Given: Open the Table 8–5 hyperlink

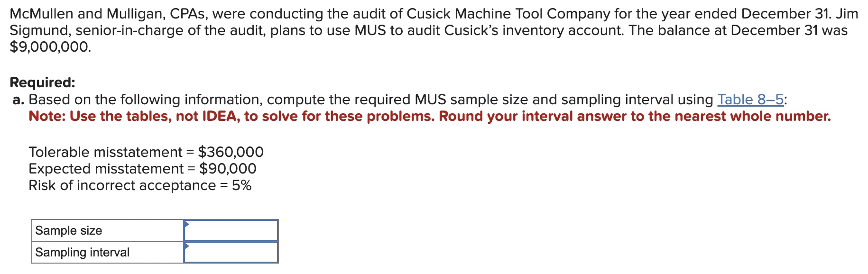Looking at the screenshot, I should 751,99.
